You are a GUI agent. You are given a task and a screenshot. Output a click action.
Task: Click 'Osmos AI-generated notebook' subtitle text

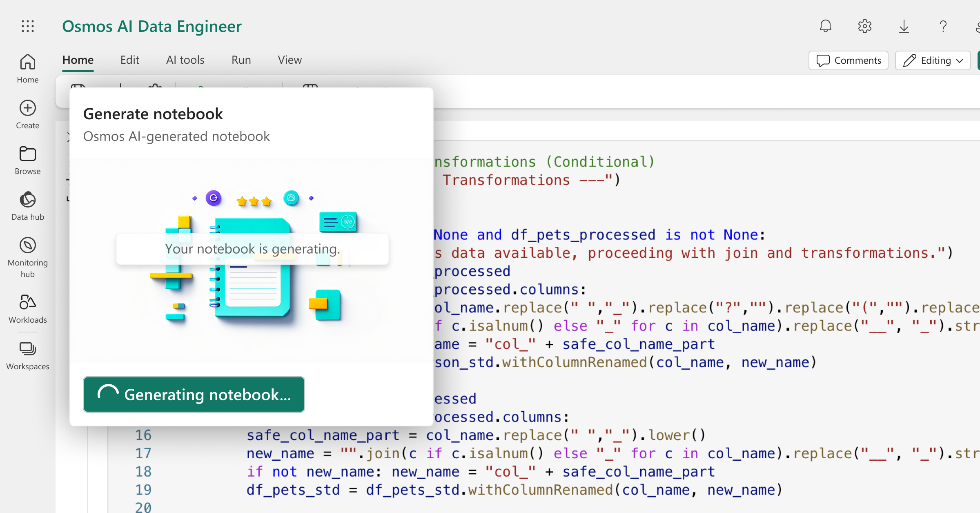176,136
